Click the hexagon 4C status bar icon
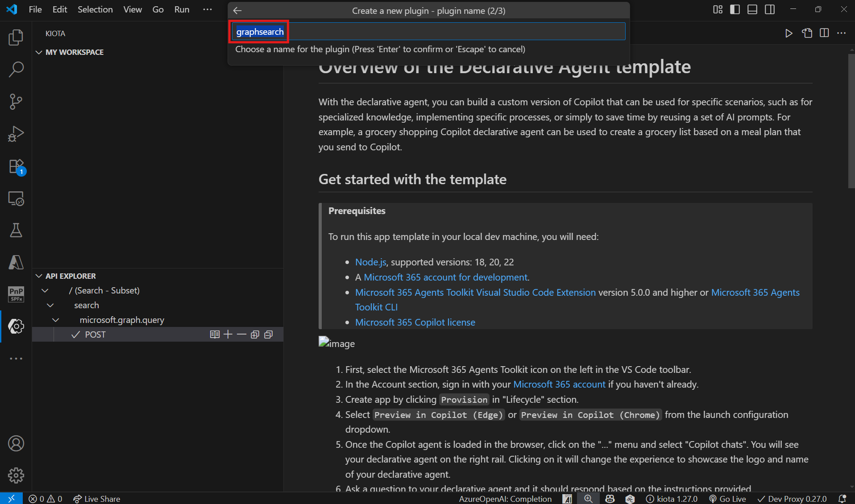The height and width of the screenshot is (504, 855). click(630, 499)
